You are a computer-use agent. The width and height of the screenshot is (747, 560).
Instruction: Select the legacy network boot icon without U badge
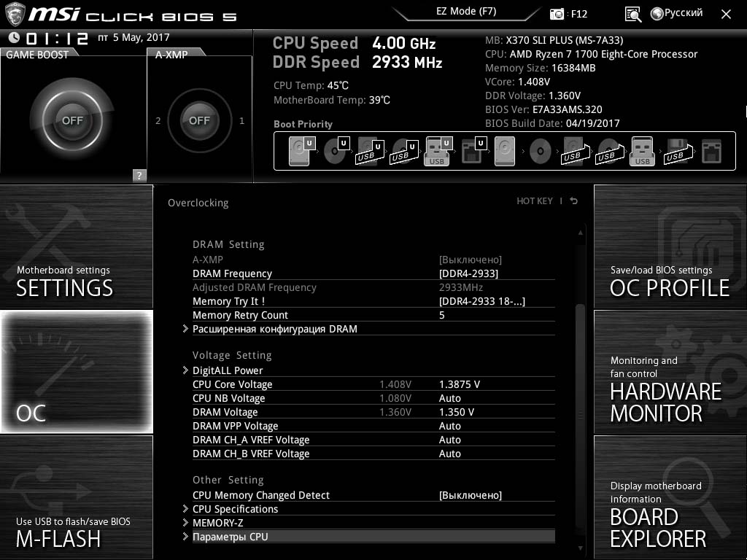tap(712, 151)
